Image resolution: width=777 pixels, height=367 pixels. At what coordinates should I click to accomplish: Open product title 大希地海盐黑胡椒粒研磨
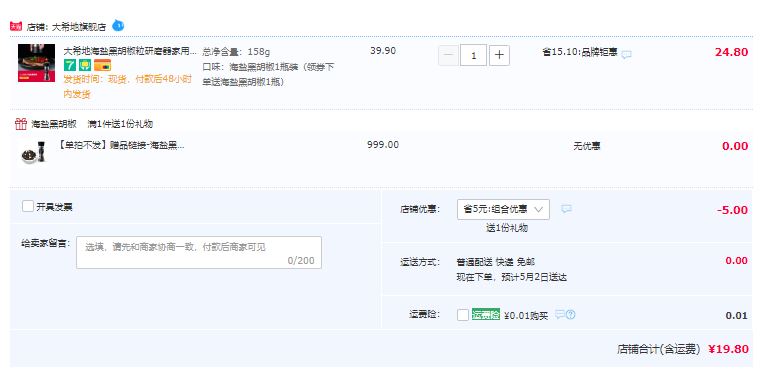tap(130, 51)
